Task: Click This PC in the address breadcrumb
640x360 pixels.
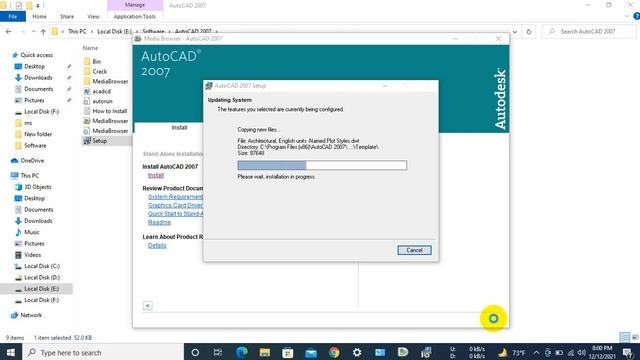Action: click(x=77, y=31)
